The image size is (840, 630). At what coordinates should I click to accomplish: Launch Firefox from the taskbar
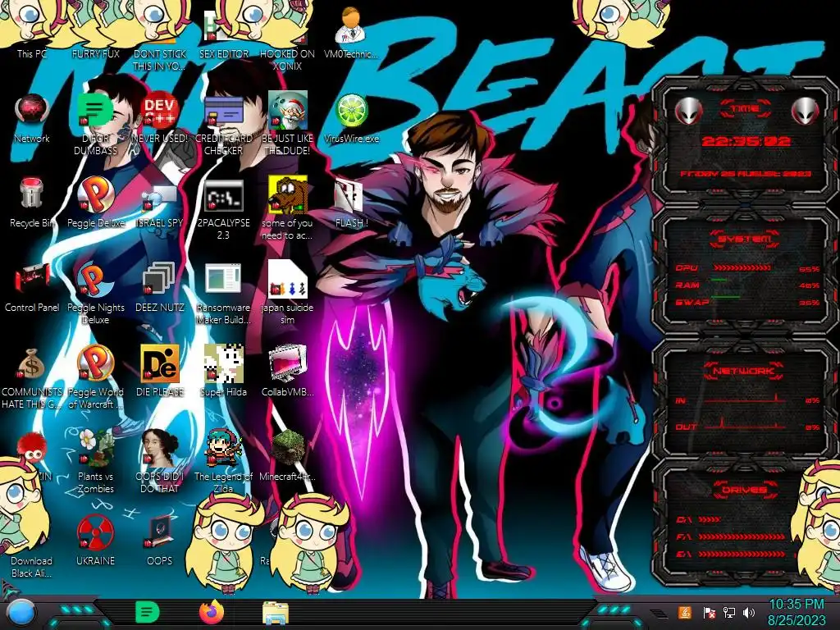click(x=212, y=612)
